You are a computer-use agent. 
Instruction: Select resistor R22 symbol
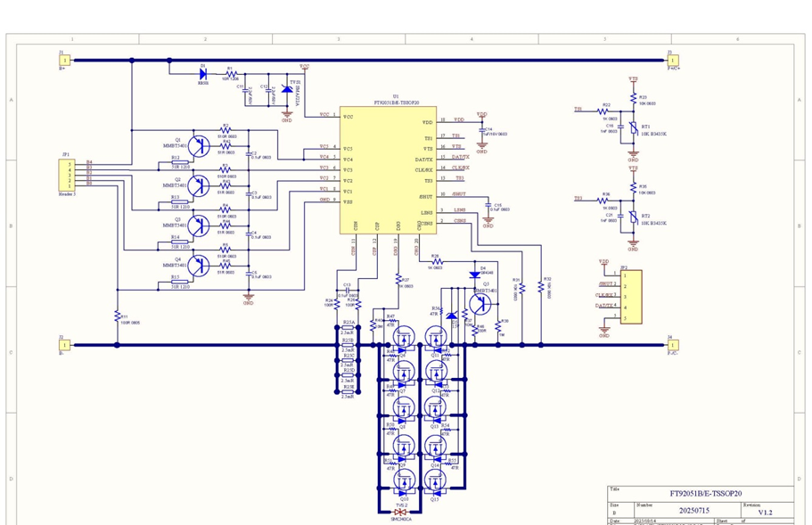603,111
